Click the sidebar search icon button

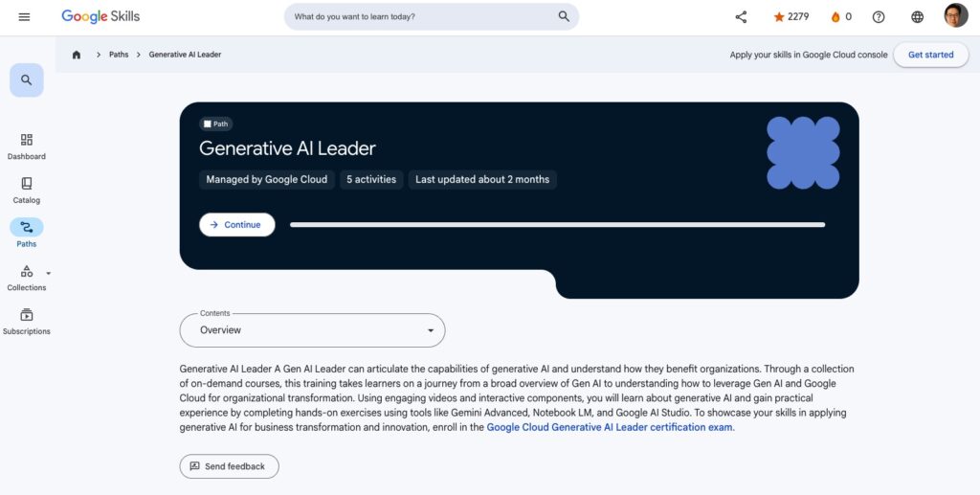coord(27,80)
